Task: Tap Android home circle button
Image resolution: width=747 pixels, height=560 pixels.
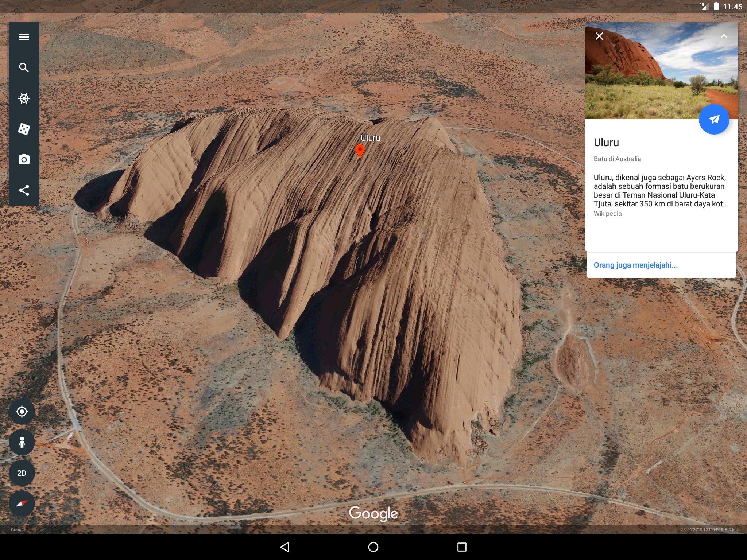Action: 373,547
